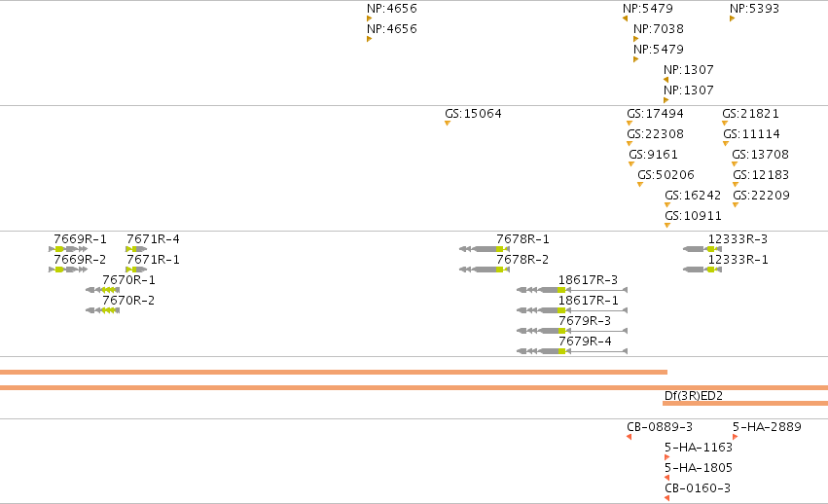Image resolution: width=828 pixels, height=504 pixels.
Task: Select the GS:22209 triangle marker
Action: click(736, 205)
